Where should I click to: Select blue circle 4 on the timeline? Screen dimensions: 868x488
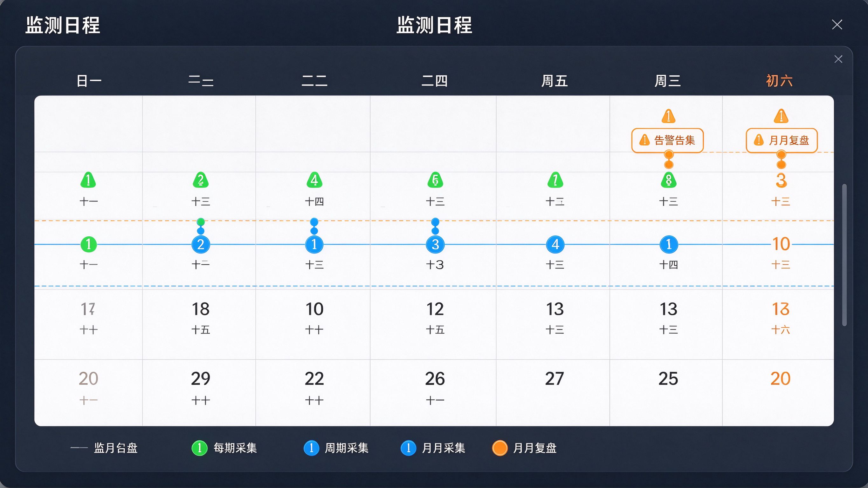555,244
